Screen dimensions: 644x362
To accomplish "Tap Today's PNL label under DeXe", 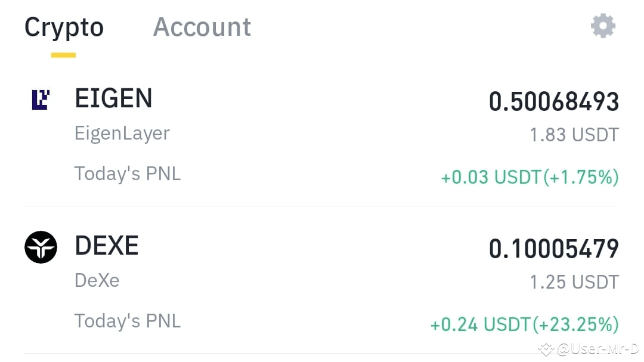I will 128,321.
